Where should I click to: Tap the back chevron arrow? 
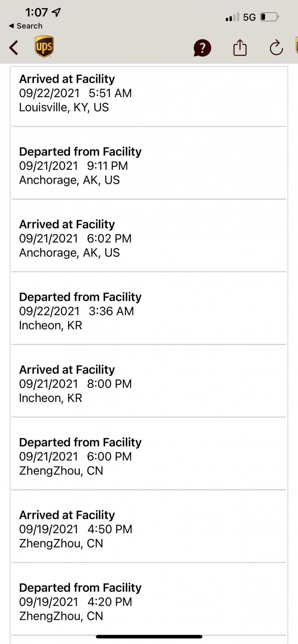(14, 48)
